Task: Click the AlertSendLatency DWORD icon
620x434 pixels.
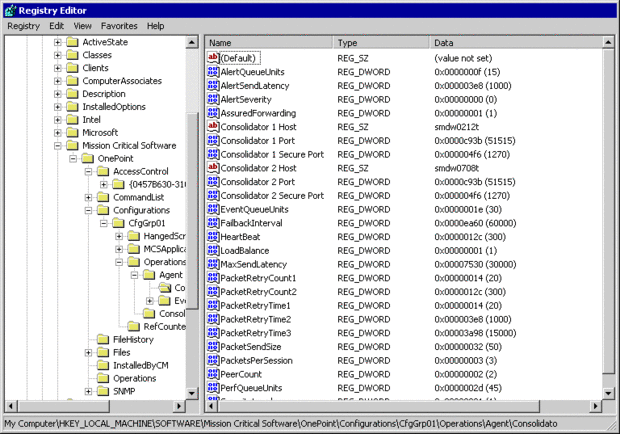Action: [213, 85]
